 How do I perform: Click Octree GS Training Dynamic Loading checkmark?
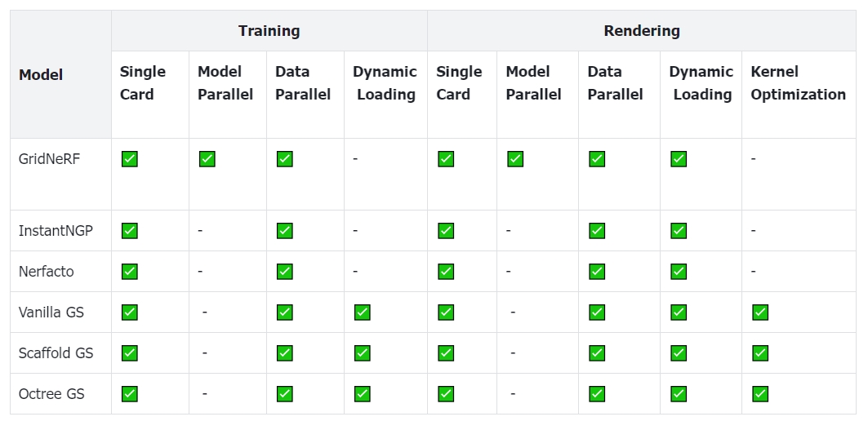[363, 394]
